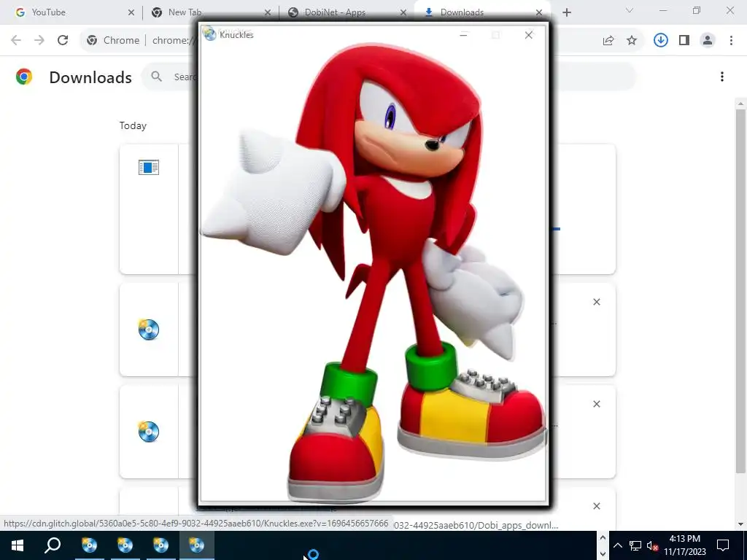Viewport: 747px width, 560px height.
Task: Bookmark this page with star
Action: [632, 41]
